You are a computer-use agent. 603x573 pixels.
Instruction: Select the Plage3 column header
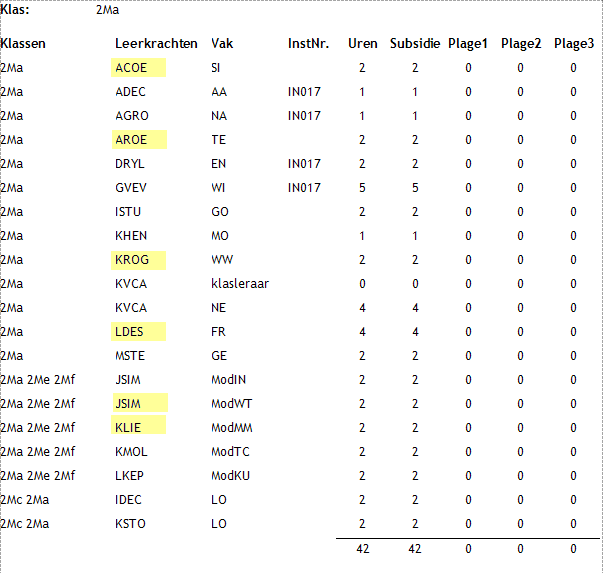574,43
